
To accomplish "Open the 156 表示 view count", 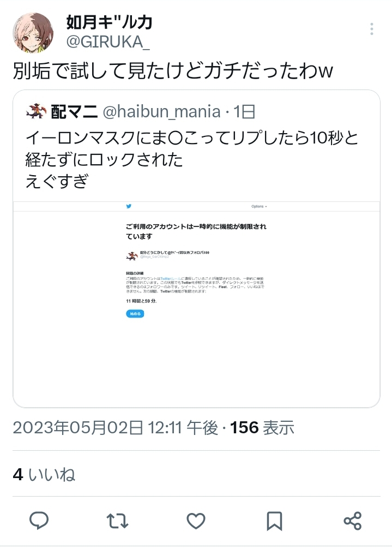I will point(262,427).
